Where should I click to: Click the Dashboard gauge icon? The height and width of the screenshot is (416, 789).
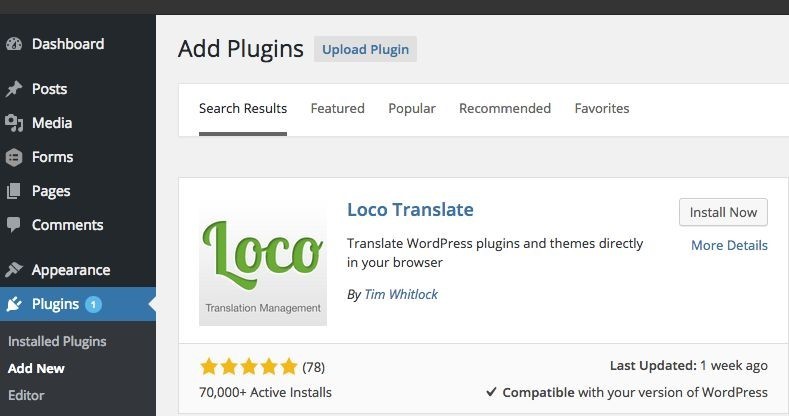[14, 44]
